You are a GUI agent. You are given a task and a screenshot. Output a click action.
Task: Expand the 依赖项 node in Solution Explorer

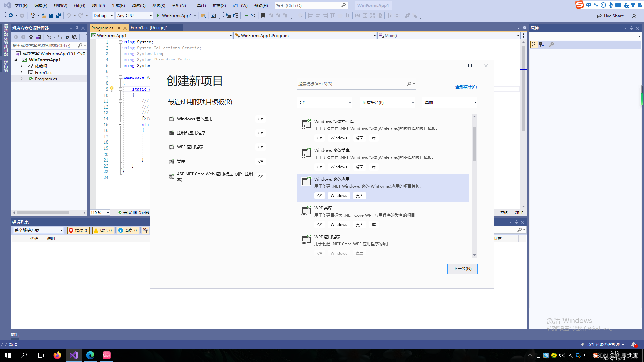[x=22, y=66]
